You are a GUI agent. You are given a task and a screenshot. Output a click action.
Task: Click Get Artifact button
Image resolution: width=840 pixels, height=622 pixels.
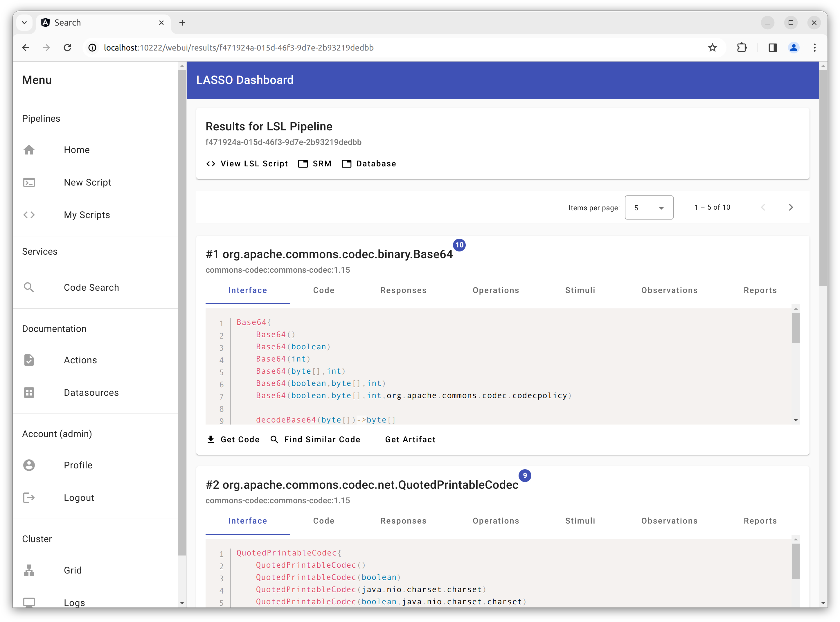(410, 440)
